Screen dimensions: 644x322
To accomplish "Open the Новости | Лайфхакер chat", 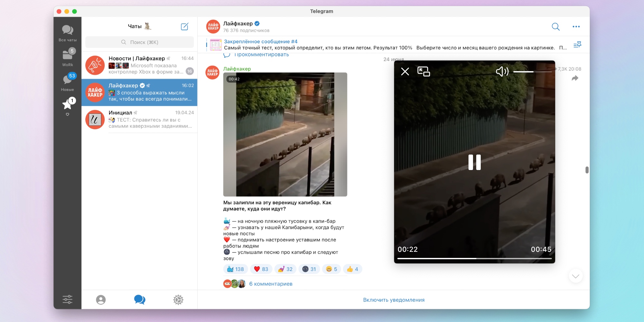I will coord(139,65).
